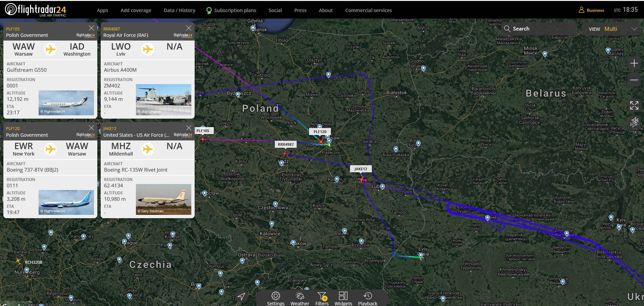Viewport: 644px width, 306px height.
Task: Click the Rivne airport pin
Action: pos(487,218)
